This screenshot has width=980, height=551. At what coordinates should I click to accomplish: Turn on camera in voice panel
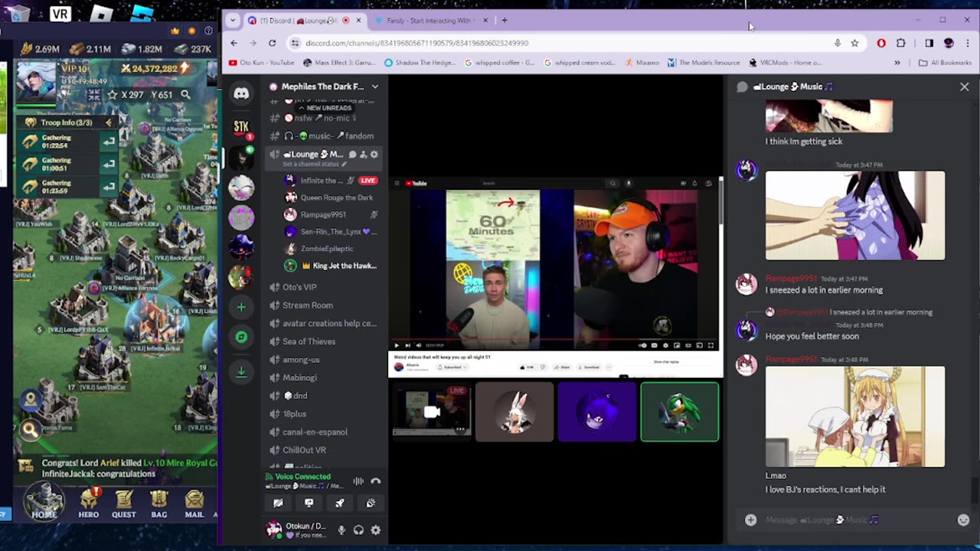click(x=278, y=503)
